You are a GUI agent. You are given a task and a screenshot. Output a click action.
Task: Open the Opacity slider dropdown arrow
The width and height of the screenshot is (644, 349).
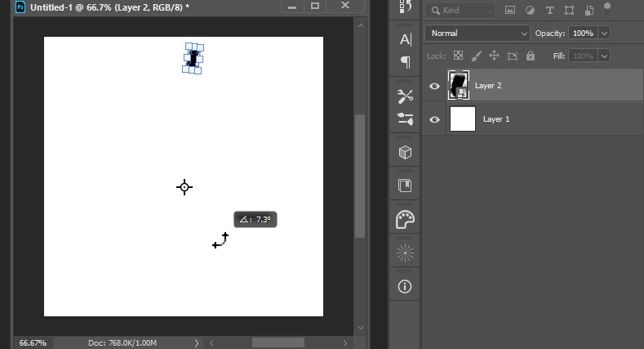tap(604, 34)
